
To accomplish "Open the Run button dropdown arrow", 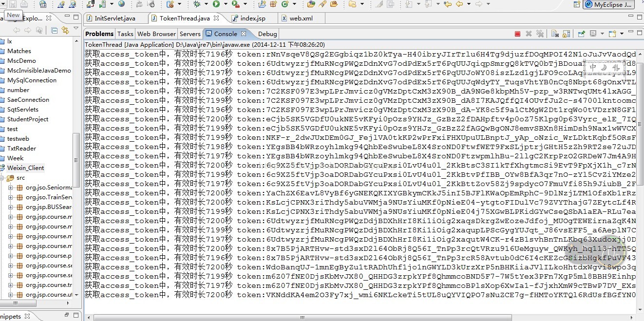I will tap(226, 4).
